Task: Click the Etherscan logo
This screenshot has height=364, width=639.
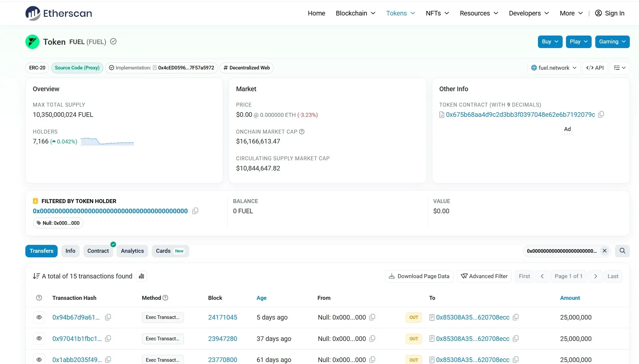Action: click(x=59, y=13)
